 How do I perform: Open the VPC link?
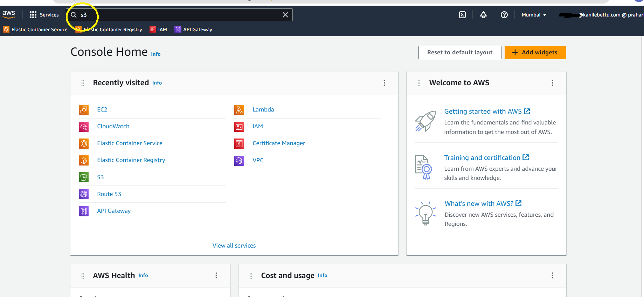click(258, 160)
